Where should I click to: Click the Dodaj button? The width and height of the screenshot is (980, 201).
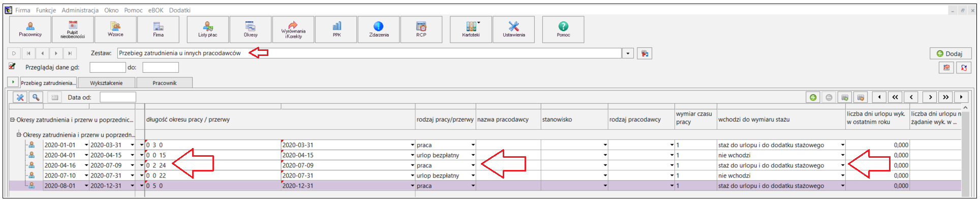[x=951, y=53]
